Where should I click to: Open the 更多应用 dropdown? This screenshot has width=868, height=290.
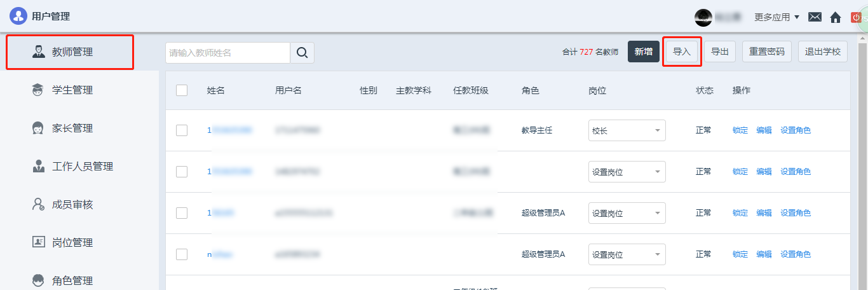776,17
